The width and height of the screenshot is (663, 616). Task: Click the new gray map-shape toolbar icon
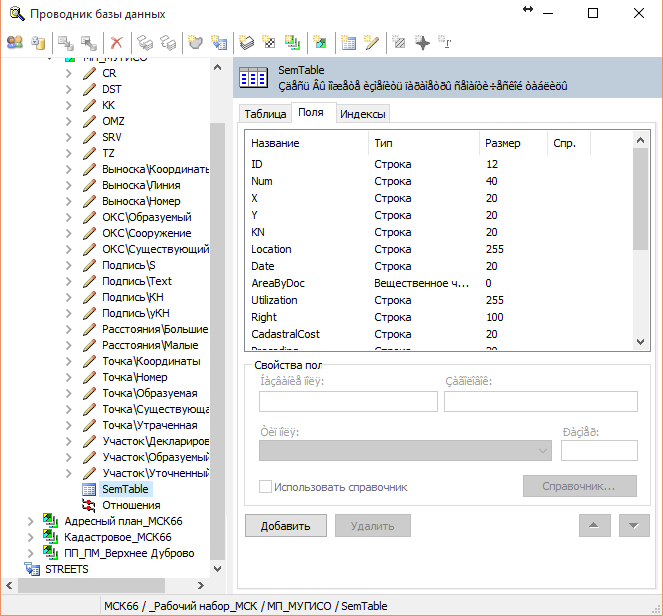[x=195, y=42]
